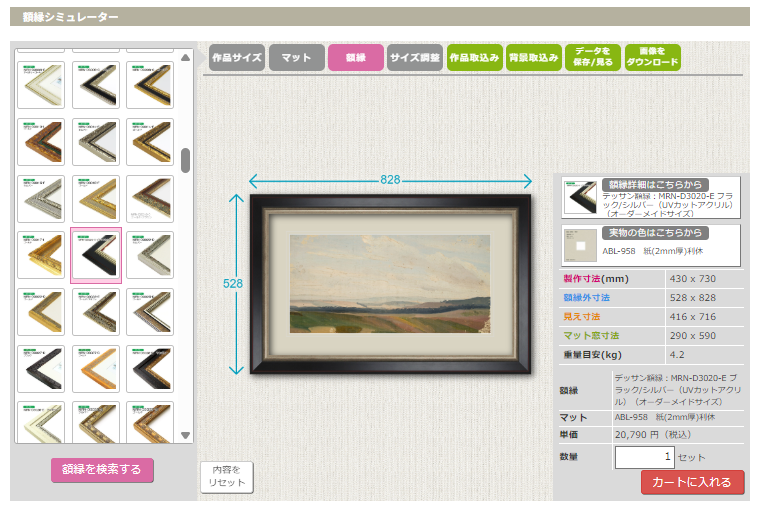Pick the orange wood frame sample thumbnail
The height and width of the screenshot is (506, 759).
(x=96, y=369)
